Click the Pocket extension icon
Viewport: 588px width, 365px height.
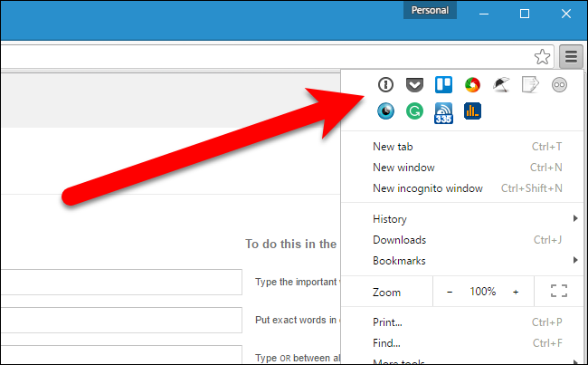pos(414,84)
